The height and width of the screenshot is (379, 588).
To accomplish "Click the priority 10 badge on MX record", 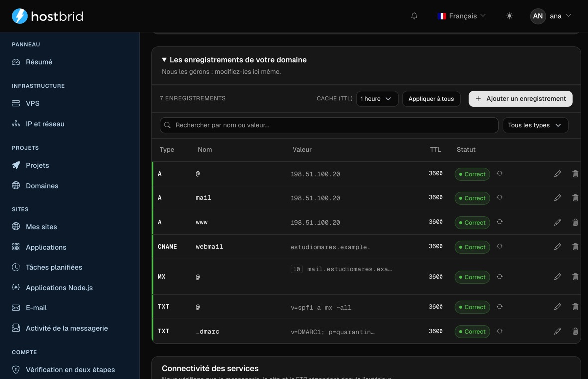I will click(296, 269).
